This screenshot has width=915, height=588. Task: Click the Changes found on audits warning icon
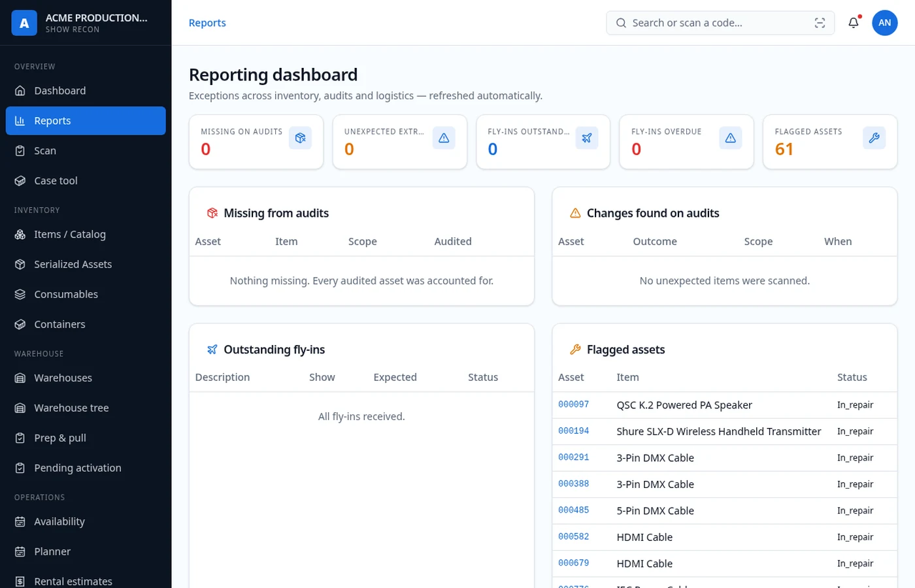coord(575,213)
